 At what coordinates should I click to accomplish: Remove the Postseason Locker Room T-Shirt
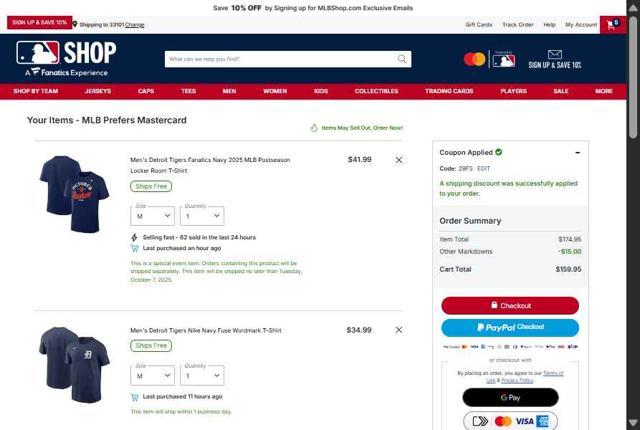[399, 160]
